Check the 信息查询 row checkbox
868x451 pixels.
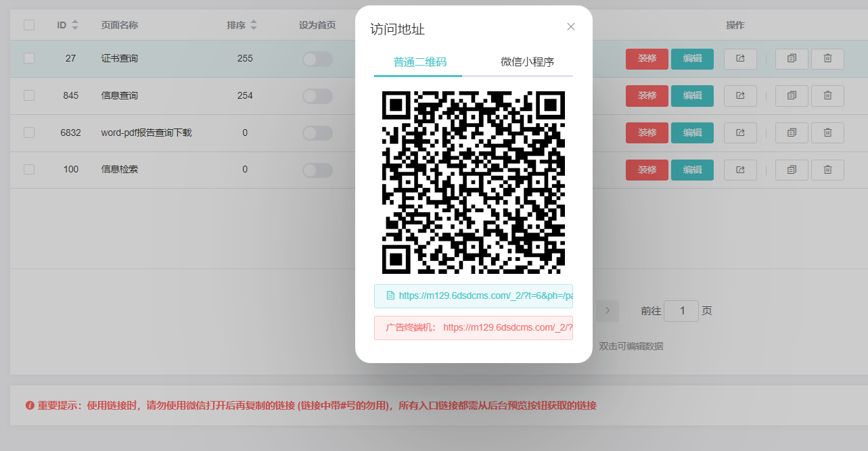tap(29, 95)
